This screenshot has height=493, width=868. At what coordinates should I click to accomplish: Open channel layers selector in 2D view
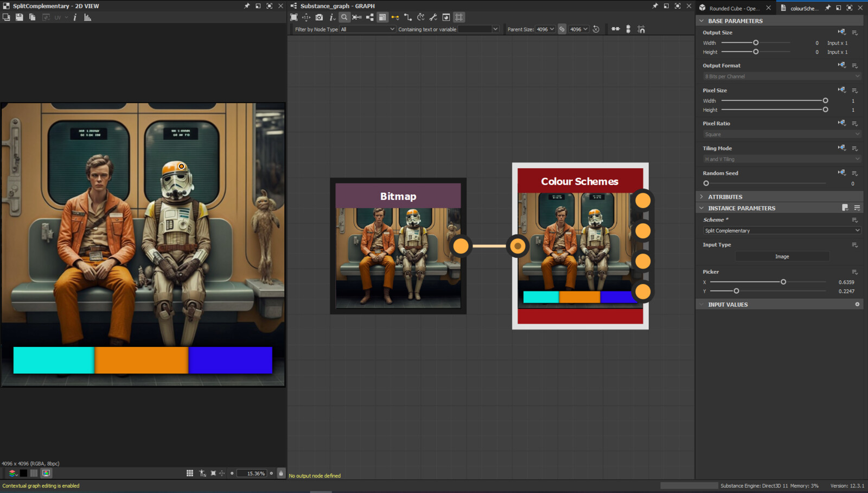(x=12, y=473)
